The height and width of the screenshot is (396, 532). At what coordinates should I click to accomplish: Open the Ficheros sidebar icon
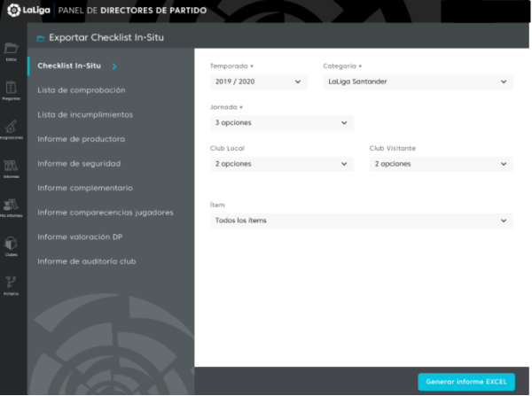pyautogui.click(x=12, y=283)
